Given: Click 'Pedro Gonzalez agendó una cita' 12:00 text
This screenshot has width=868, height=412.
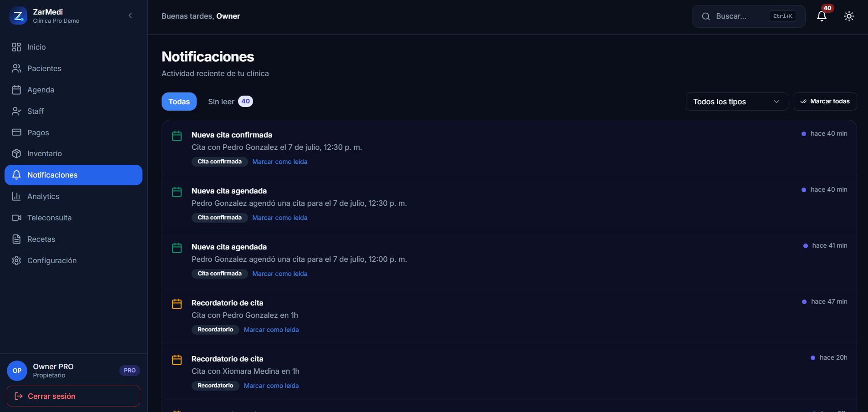Looking at the screenshot, I should (299, 259).
